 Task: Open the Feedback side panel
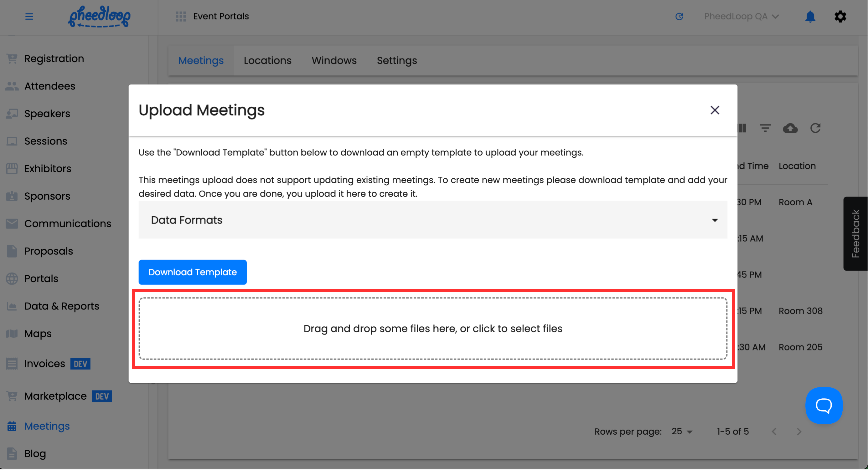click(x=855, y=234)
